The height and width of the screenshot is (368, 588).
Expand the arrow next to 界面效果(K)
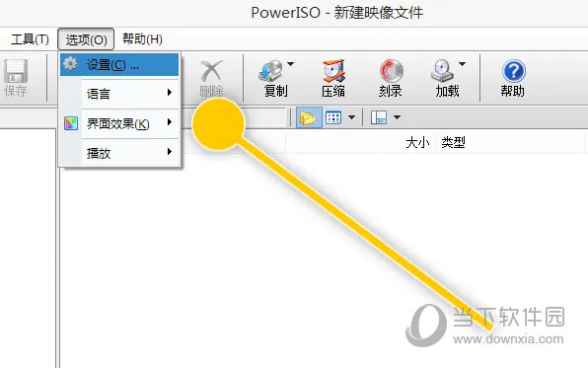[170, 122]
